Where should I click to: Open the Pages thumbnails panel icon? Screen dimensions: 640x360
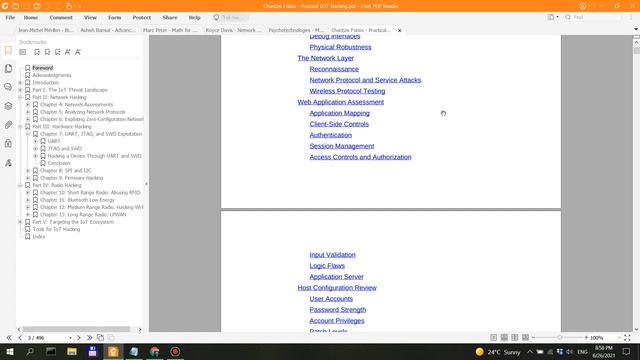click(x=8, y=68)
